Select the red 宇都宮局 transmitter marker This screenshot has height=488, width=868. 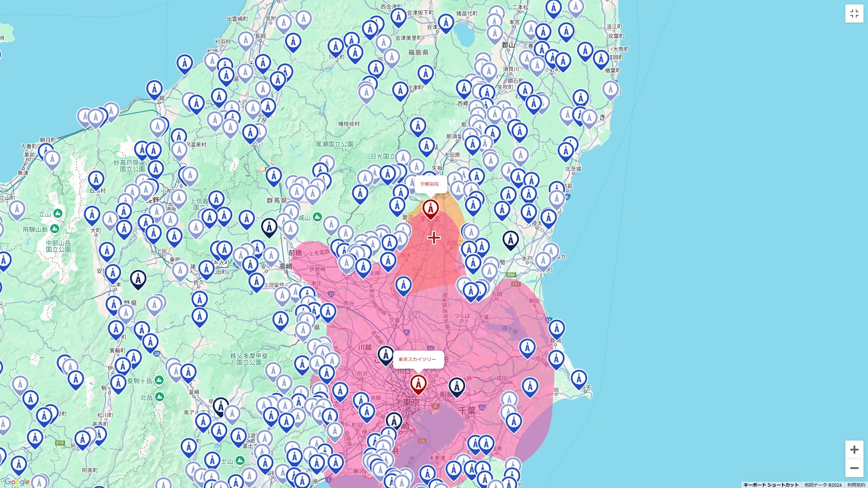coord(430,209)
